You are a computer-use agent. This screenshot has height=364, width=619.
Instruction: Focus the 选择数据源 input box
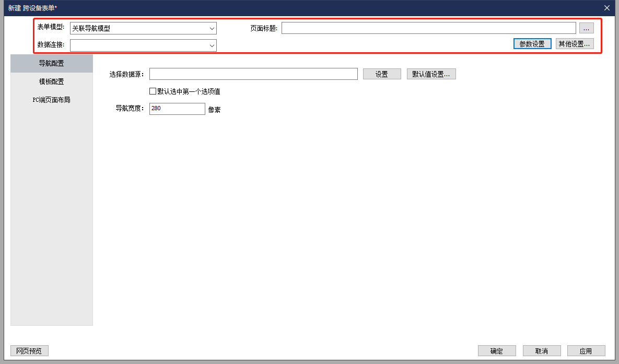tap(253, 74)
